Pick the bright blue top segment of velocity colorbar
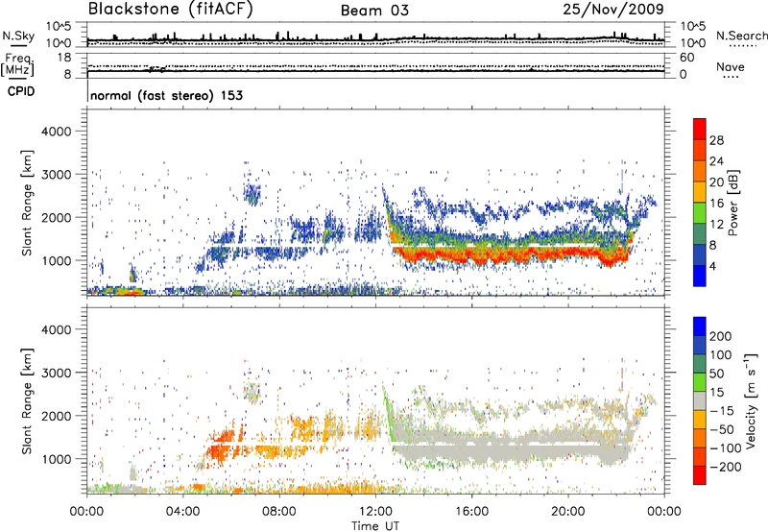This screenshot has height=532, width=768. 700,326
